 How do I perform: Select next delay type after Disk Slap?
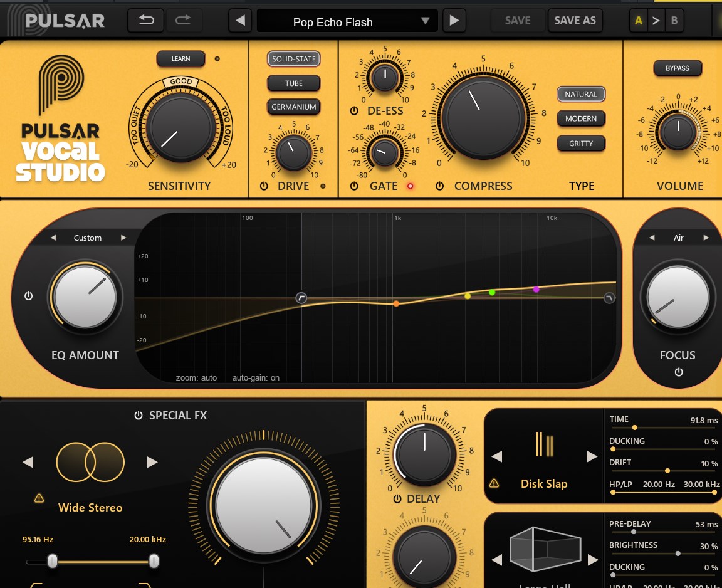592,456
